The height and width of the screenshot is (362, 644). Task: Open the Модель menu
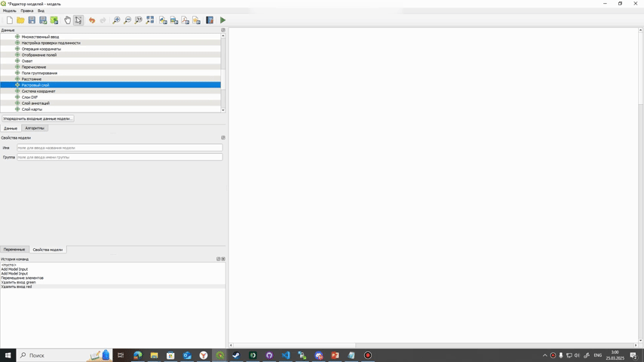coord(10,11)
